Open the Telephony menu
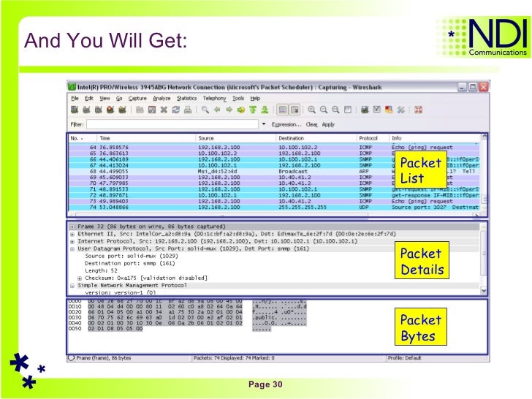Screen dimensions: 532x399 tap(214, 99)
